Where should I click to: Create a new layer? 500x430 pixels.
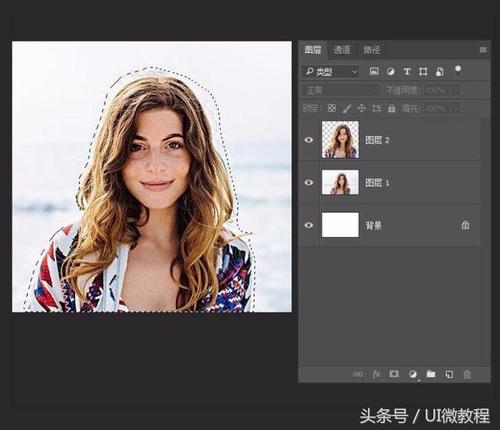[449, 374]
